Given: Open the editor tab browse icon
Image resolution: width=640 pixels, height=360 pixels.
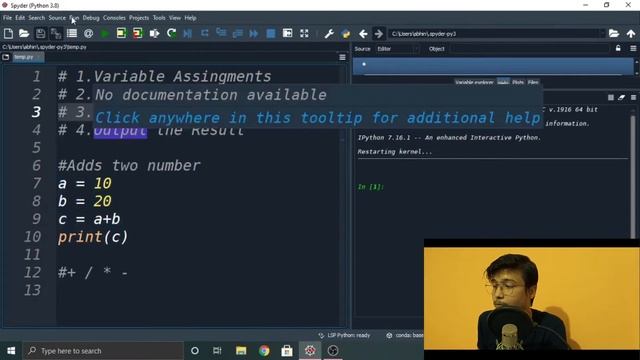Looking at the screenshot, I should [x=6, y=57].
